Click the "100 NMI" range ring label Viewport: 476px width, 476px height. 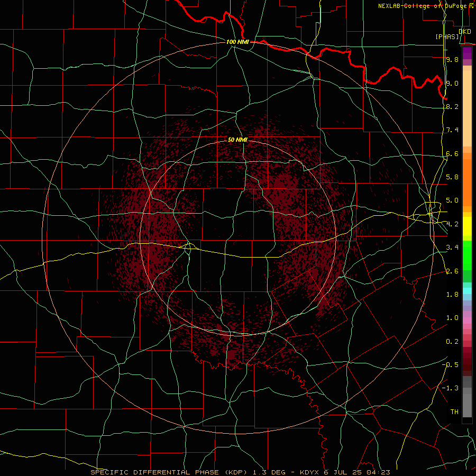point(237,42)
